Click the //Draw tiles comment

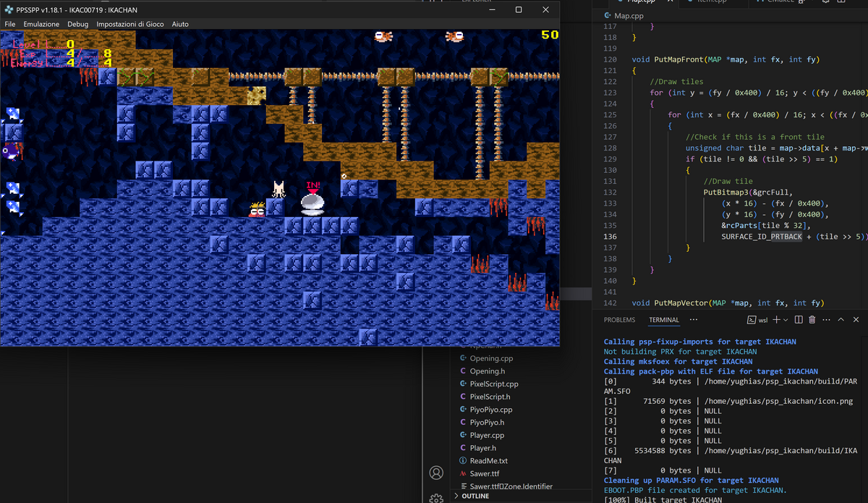[x=677, y=82]
